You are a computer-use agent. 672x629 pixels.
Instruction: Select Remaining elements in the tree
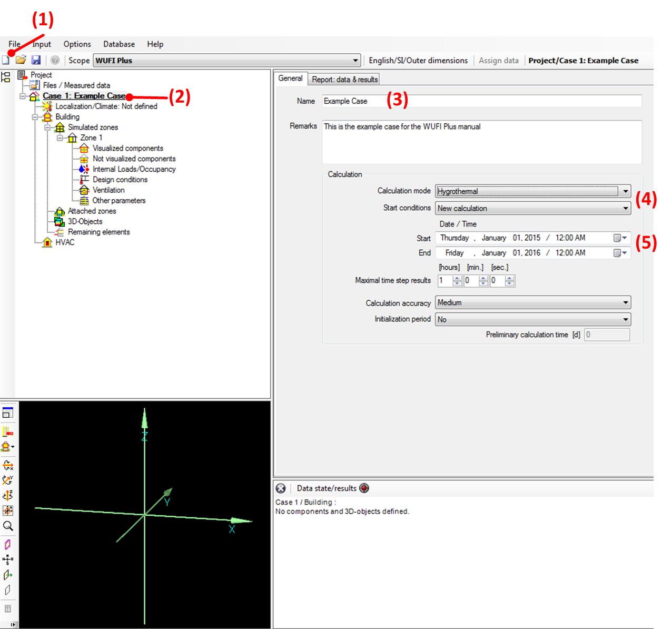tap(99, 232)
